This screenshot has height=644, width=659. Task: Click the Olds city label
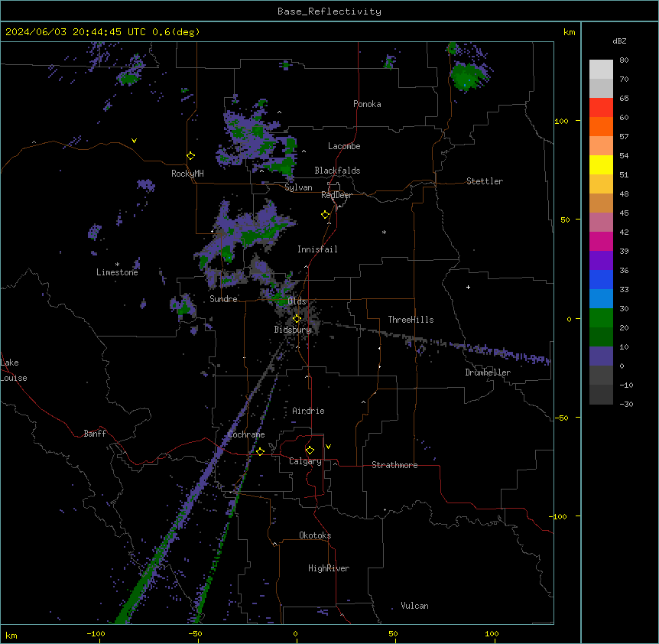coord(297,301)
